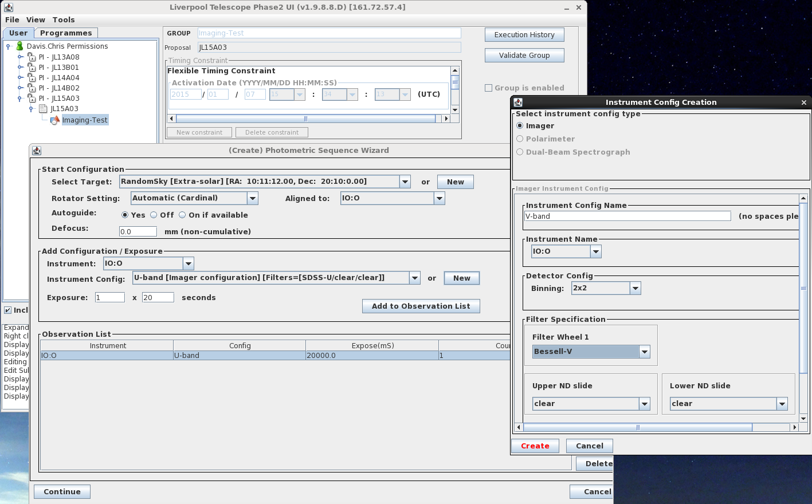Open the wizard Instrument IO:O dropdown
Screen dimensions: 812x504
pos(189,263)
